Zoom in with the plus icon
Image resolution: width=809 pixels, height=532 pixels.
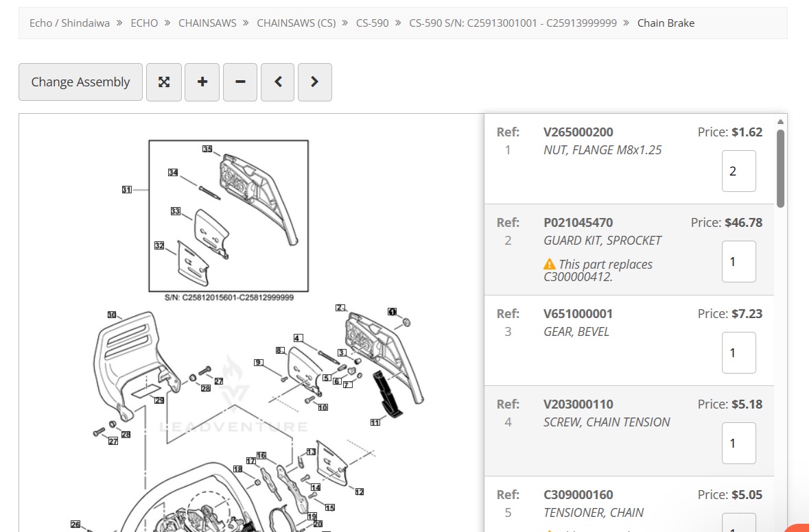202,82
